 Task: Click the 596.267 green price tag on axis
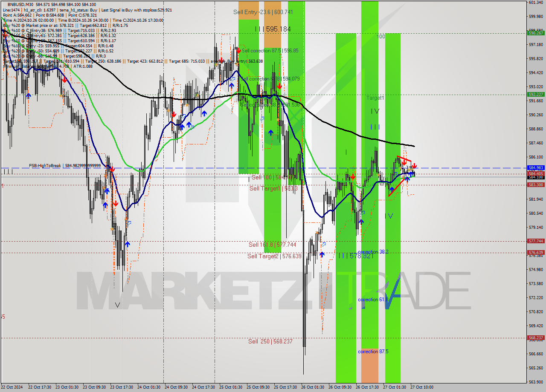tap(536, 33)
